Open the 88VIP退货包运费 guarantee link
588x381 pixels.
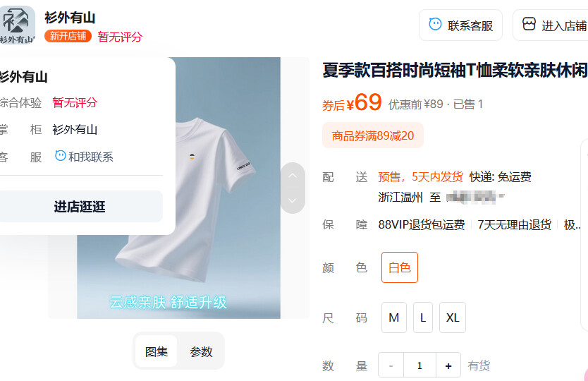click(x=422, y=224)
